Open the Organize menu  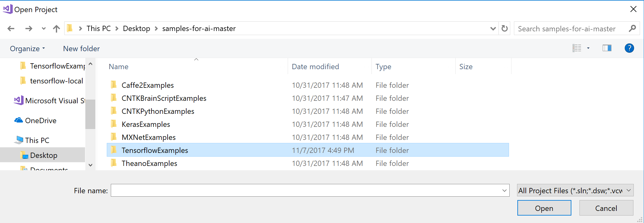point(27,49)
